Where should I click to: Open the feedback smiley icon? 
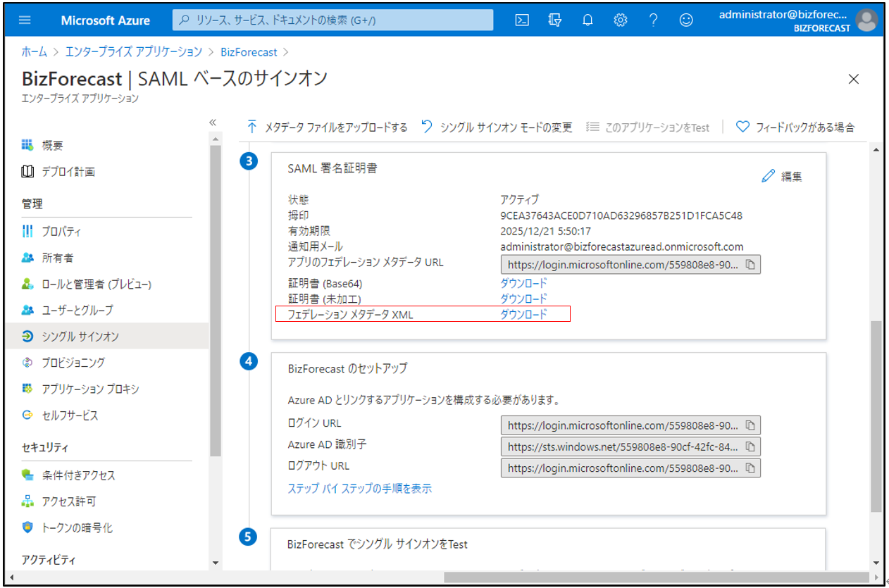(x=686, y=20)
